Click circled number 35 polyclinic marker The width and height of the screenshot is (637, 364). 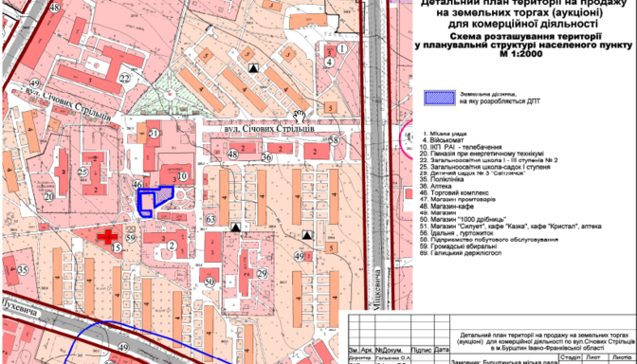pyautogui.click(x=23, y=269)
